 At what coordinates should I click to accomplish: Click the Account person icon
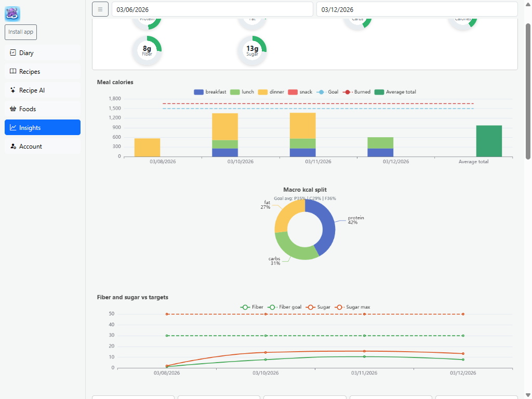tap(13, 146)
